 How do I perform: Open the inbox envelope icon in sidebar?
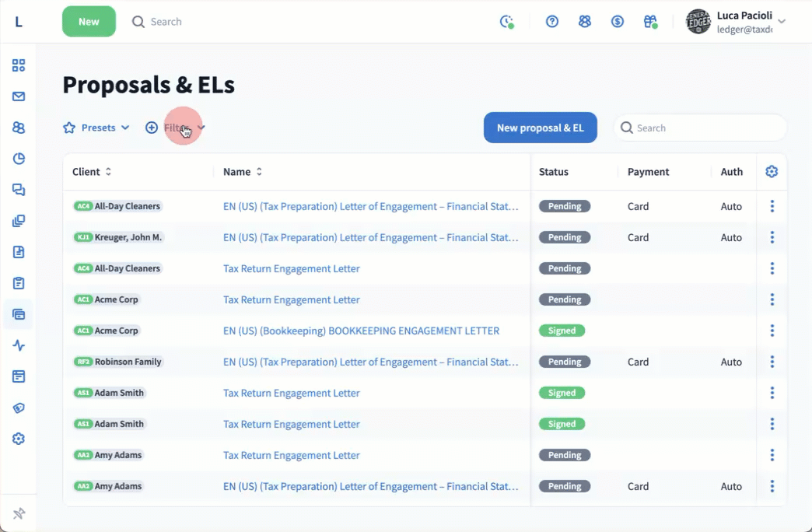19,96
